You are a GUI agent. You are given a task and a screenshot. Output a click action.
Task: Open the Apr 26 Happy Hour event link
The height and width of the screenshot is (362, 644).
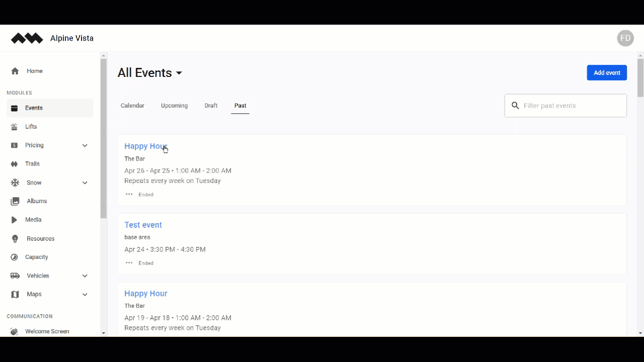point(146,146)
